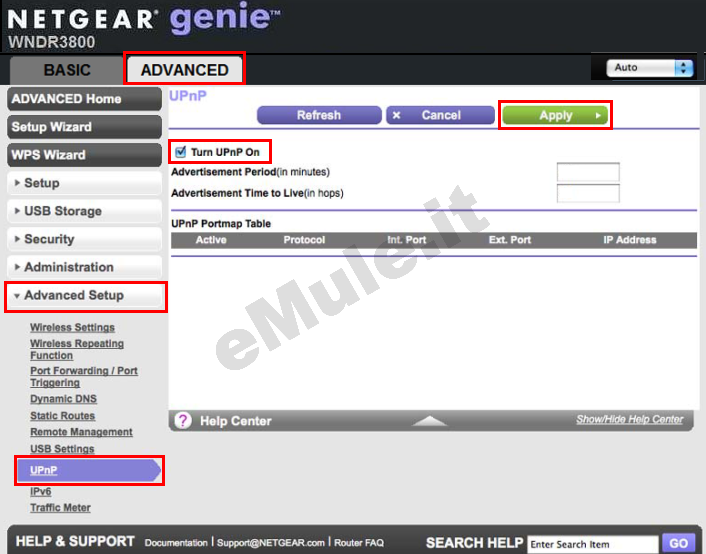Open Remote Management link
Image resolution: width=706 pixels, height=554 pixels.
coord(81,432)
